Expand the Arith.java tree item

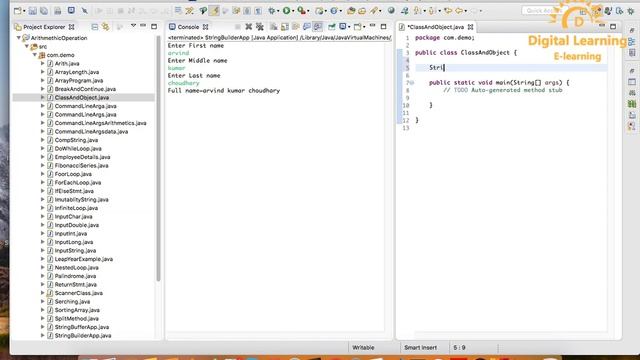(x=42, y=64)
